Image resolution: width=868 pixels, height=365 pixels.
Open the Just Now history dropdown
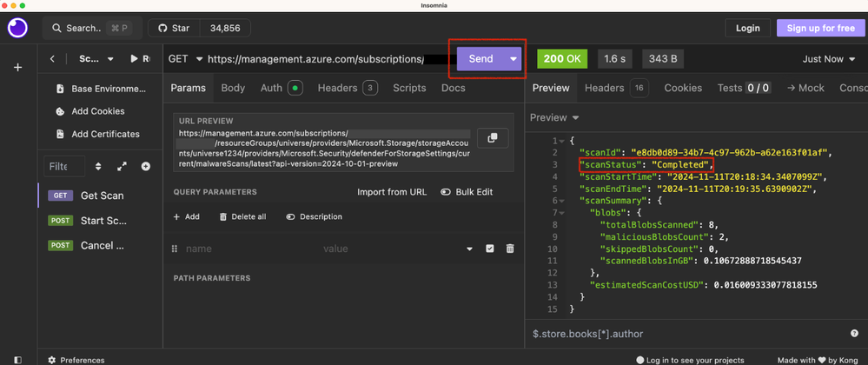tap(828, 59)
